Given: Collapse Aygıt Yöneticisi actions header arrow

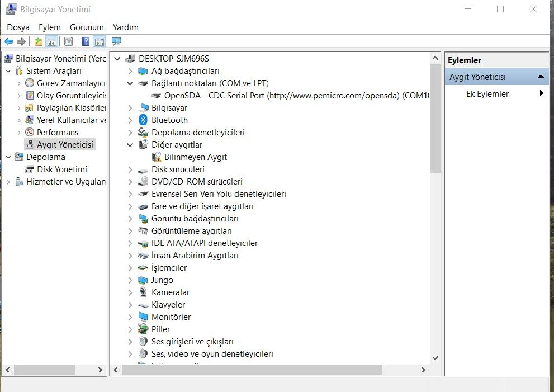Looking at the screenshot, I should 541,77.
